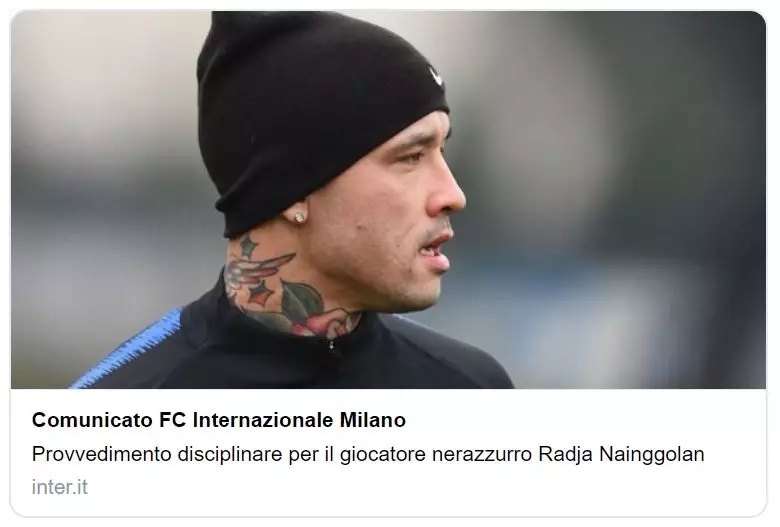Click the blurred background of the preview image
The image size is (780, 527).
(x=622, y=199)
